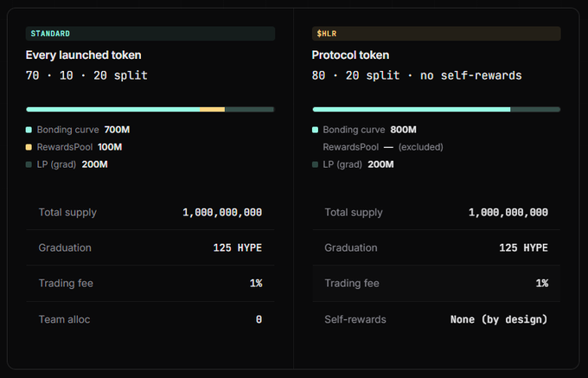Click the $HLR card allocation progress bar
Viewport: 588px width, 378px height.
click(x=436, y=110)
